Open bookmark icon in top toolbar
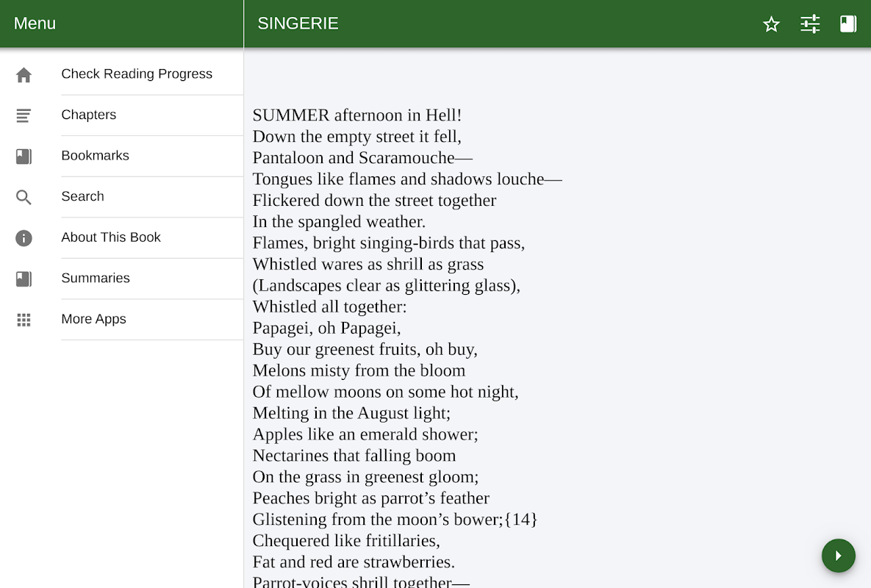 [848, 24]
